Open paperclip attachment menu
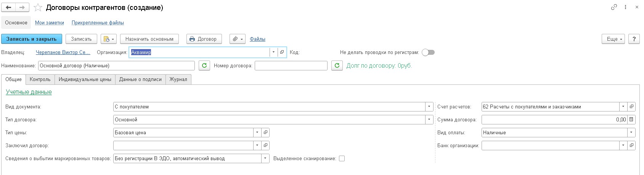 pyautogui.click(x=237, y=39)
